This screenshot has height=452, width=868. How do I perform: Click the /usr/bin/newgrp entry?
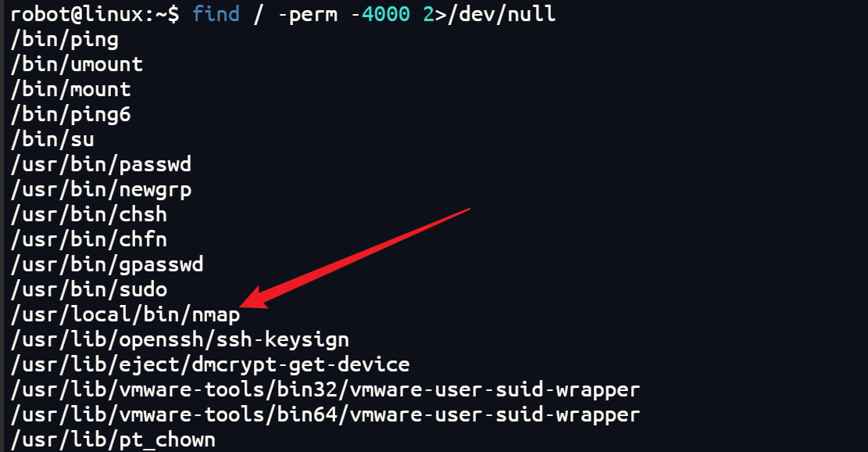101,189
